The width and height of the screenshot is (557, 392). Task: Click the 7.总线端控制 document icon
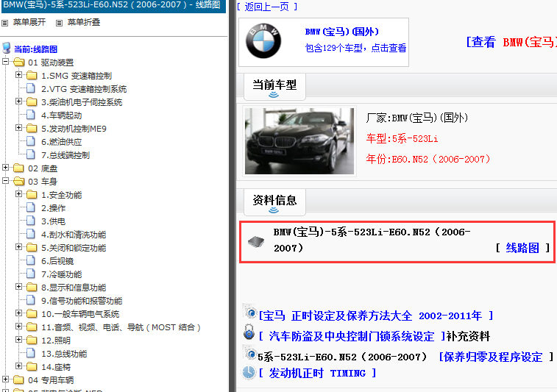point(31,154)
